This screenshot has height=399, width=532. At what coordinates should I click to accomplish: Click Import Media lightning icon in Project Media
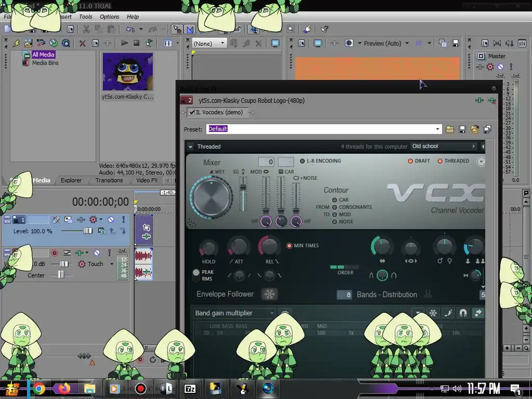(x=16, y=43)
